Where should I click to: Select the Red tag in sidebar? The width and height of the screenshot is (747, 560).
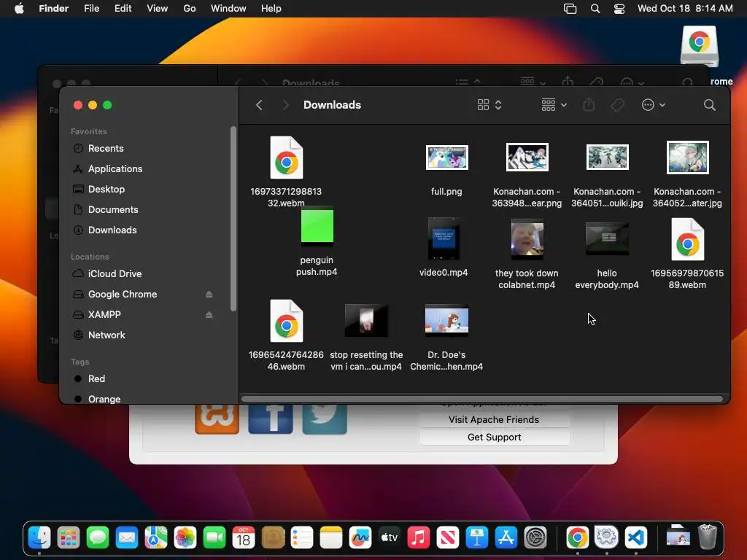pyautogui.click(x=96, y=379)
